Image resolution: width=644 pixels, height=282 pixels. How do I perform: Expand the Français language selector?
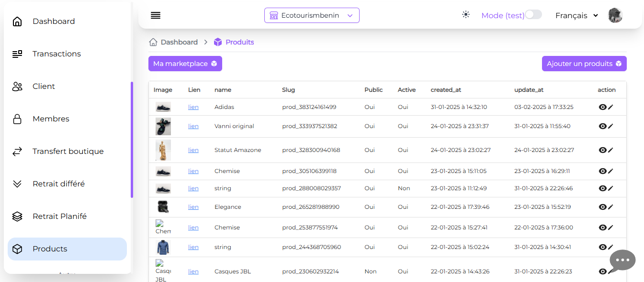tap(576, 15)
